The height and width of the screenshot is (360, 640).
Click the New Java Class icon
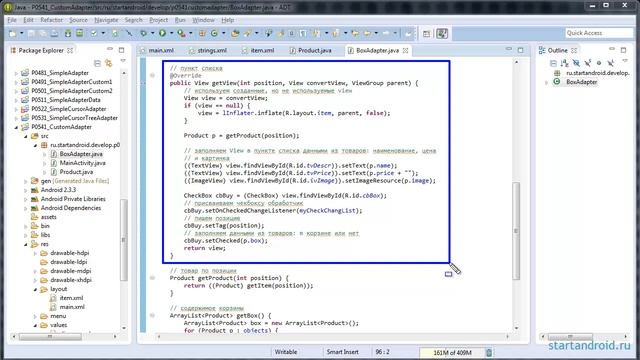214,33
